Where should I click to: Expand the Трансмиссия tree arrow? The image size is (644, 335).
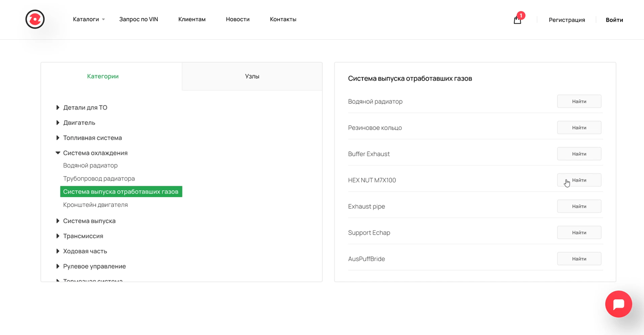click(58, 236)
